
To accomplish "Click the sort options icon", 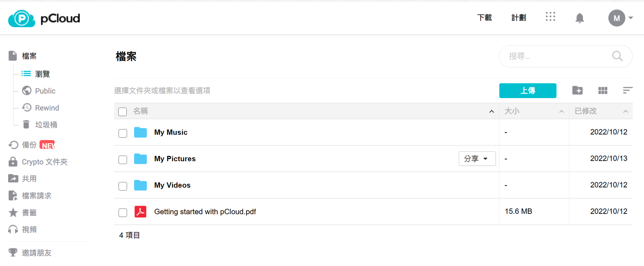I will [627, 90].
